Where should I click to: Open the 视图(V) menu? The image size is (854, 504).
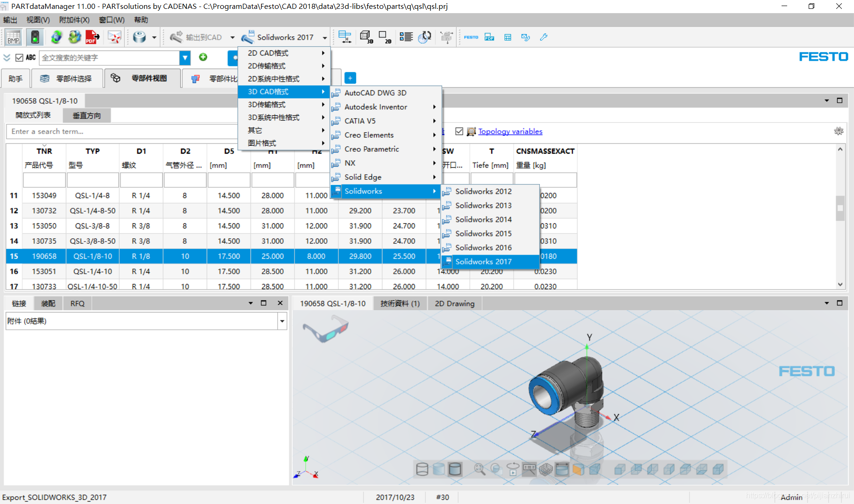point(38,20)
